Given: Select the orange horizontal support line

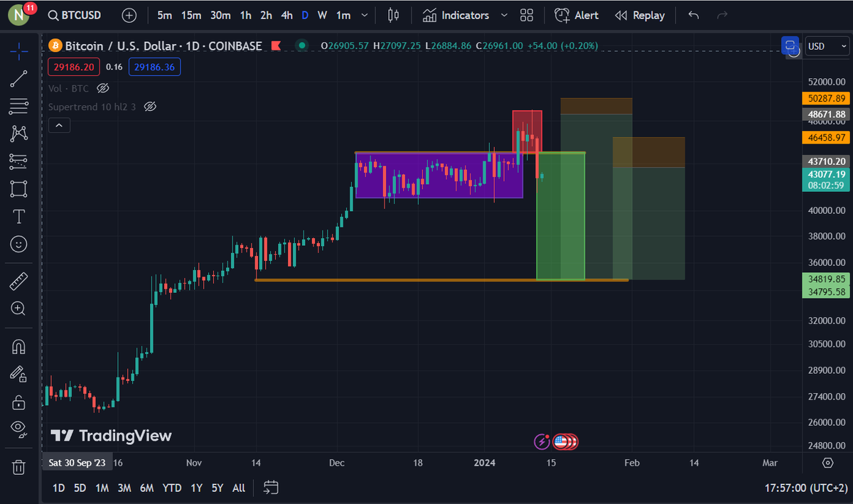Looking at the screenshot, I should tap(441, 280).
